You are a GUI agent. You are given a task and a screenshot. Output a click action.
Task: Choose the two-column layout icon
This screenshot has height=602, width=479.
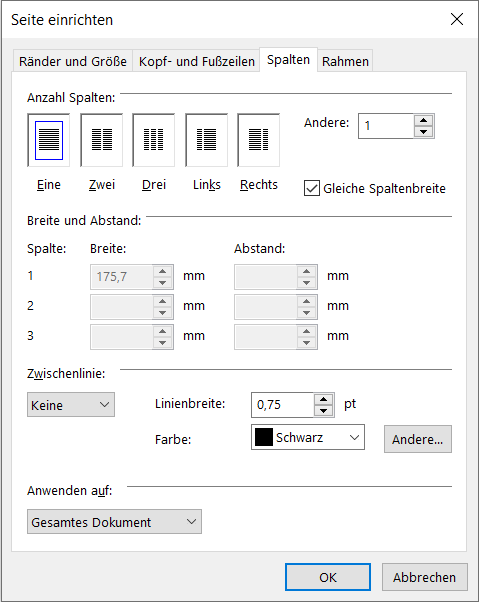[102, 140]
